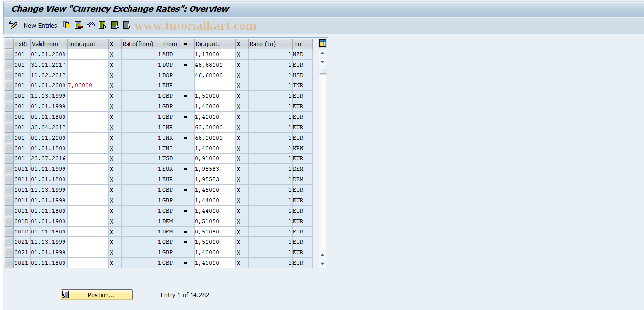Select row DOP to USD 11.02.2017
The width and height of the screenshot is (644, 310).
9,75
